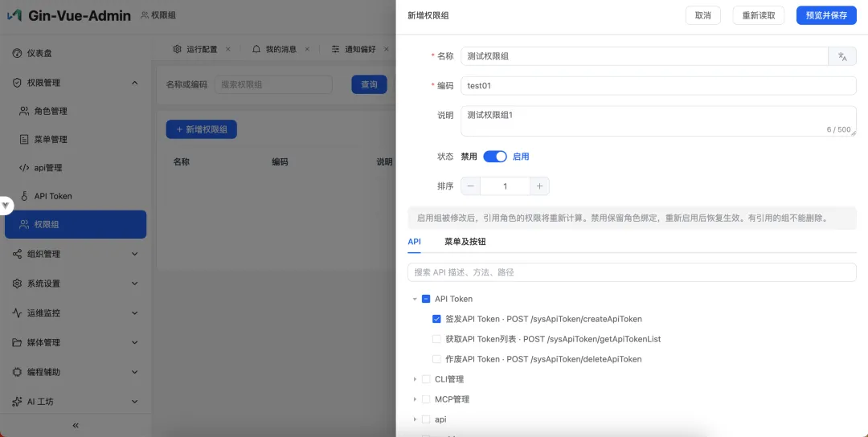Click the folder icon beside 媒体管理
The width and height of the screenshot is (868, 437).
[17, 342]
